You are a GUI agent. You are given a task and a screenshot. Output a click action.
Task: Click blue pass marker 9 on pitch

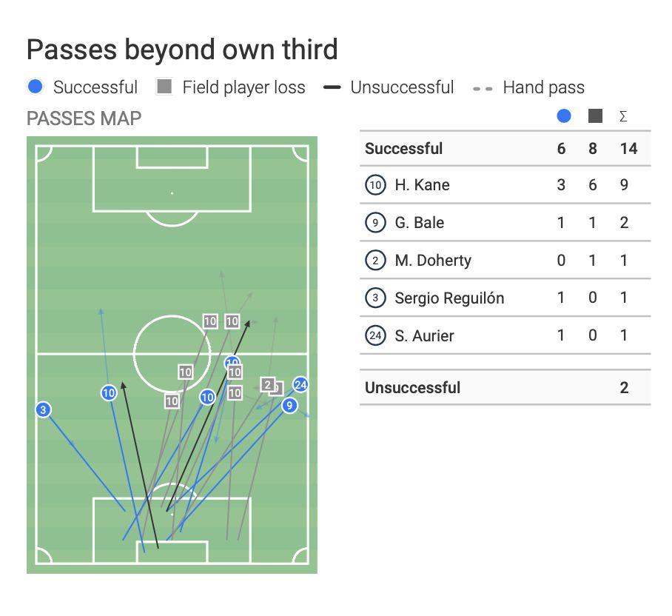pyautogui.click(x=289, y=405)
